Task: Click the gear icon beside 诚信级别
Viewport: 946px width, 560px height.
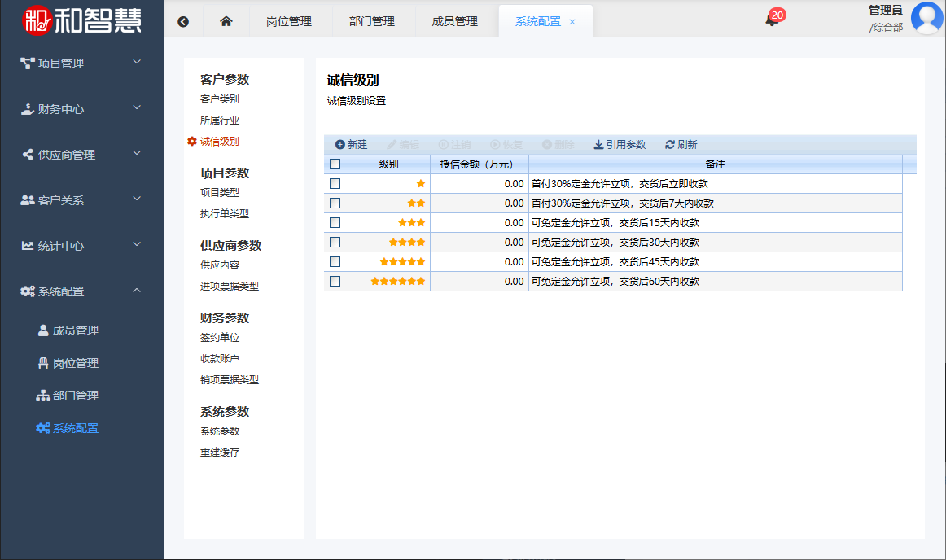Action: (x=192, y=141)
